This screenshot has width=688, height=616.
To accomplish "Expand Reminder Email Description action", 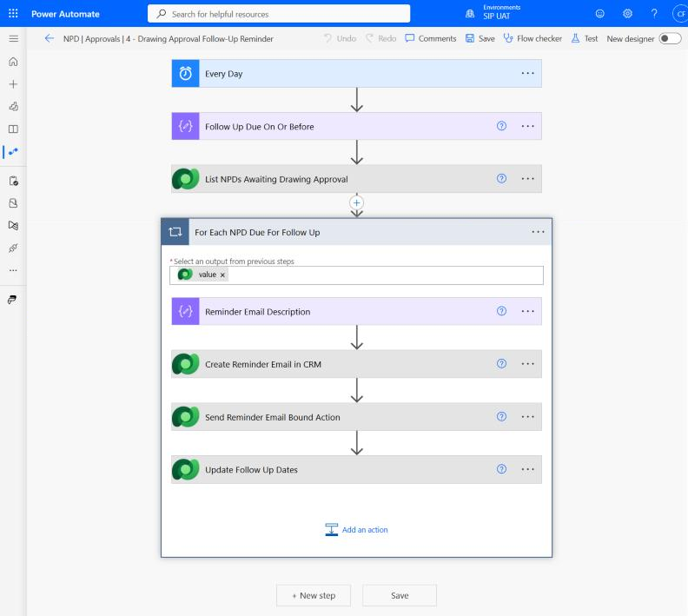I will (356, 311).
